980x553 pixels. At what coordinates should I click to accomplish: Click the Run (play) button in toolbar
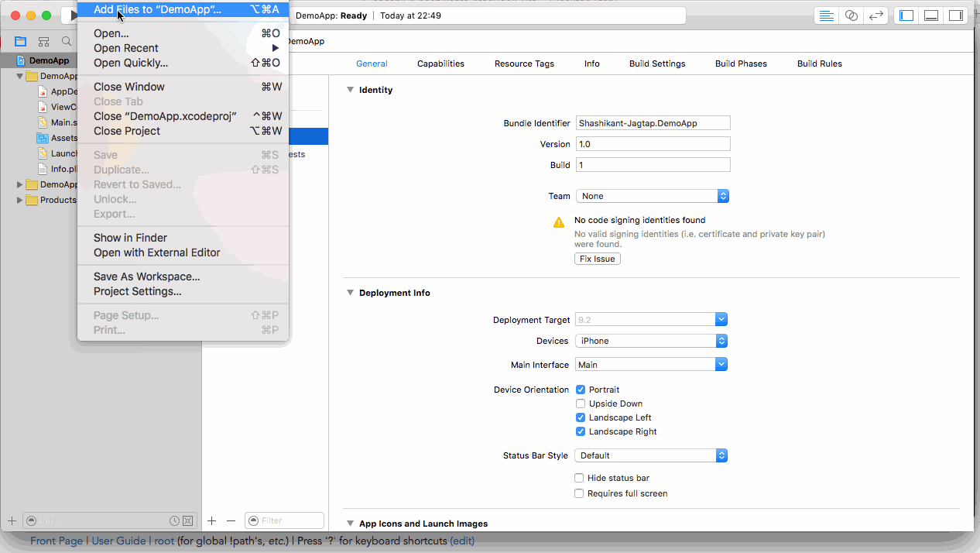click(72, 15)
